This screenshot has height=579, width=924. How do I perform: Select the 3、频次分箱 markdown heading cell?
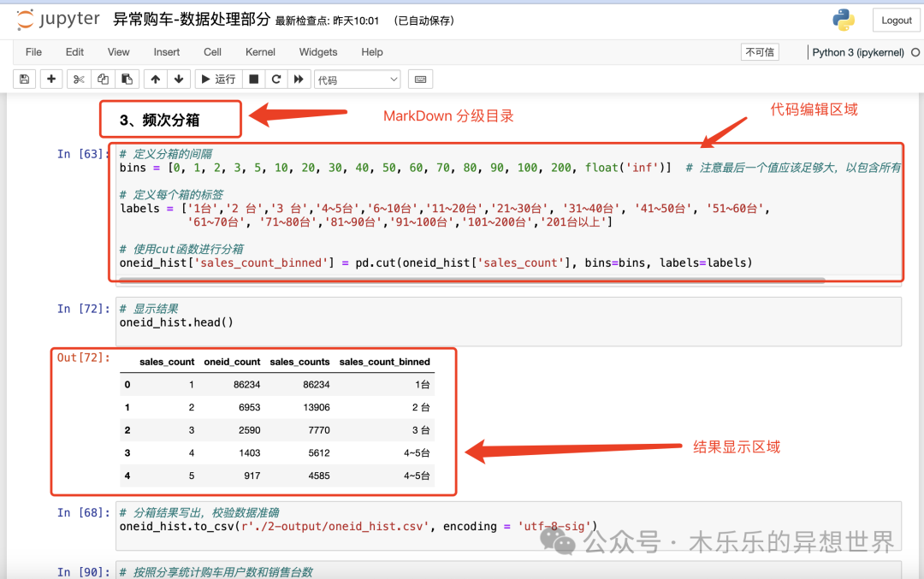point(159,120)
